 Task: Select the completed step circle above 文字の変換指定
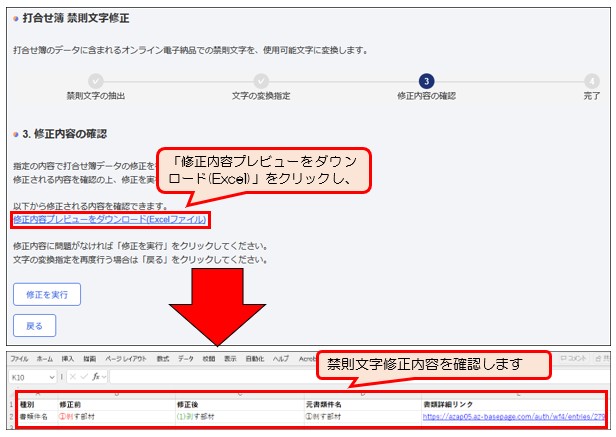coord(261,81)
